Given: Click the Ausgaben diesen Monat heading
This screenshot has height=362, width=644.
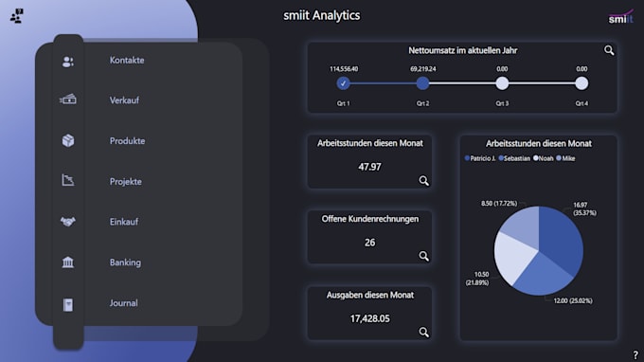Looking at the screenshot, I should point(370,295).
